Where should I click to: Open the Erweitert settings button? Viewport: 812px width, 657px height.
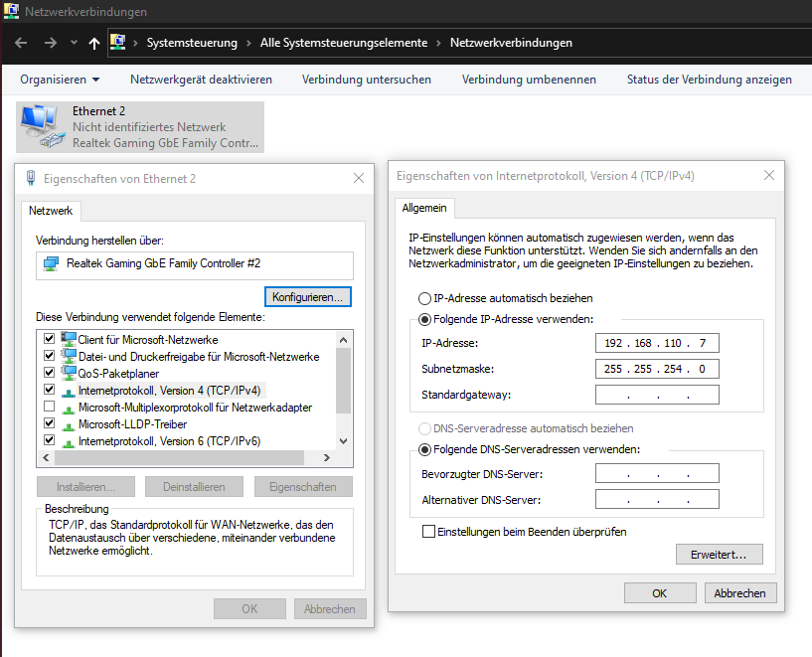pos(720,554)
